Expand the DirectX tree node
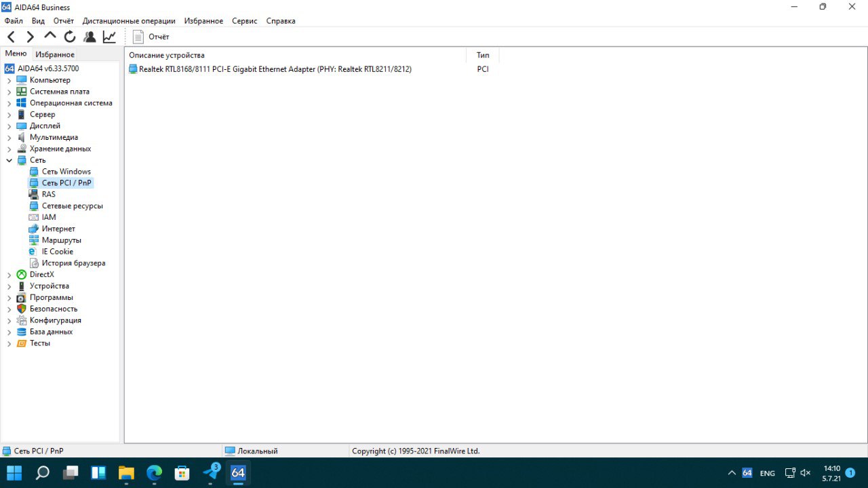 tap(9, 275)
